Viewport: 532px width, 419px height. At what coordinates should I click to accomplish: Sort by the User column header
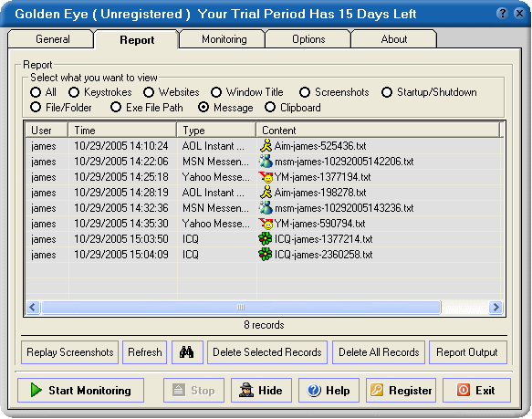[x=47, y=130]
